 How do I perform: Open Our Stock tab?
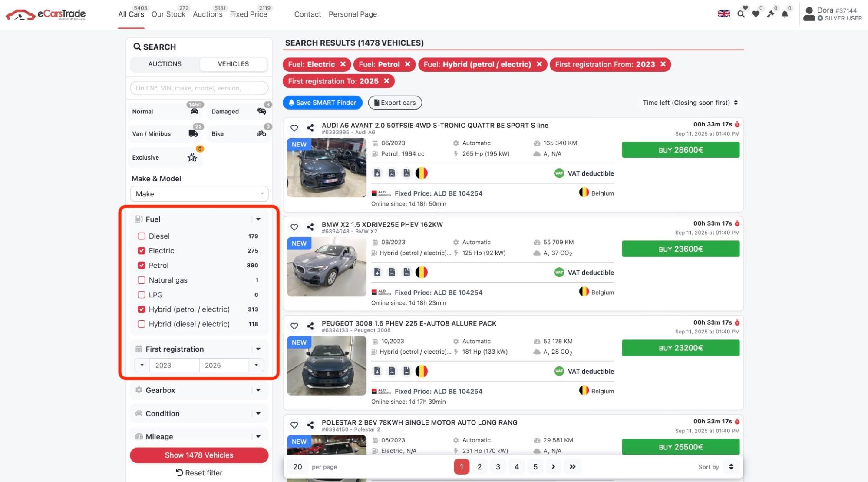click(x=168, y=14)
